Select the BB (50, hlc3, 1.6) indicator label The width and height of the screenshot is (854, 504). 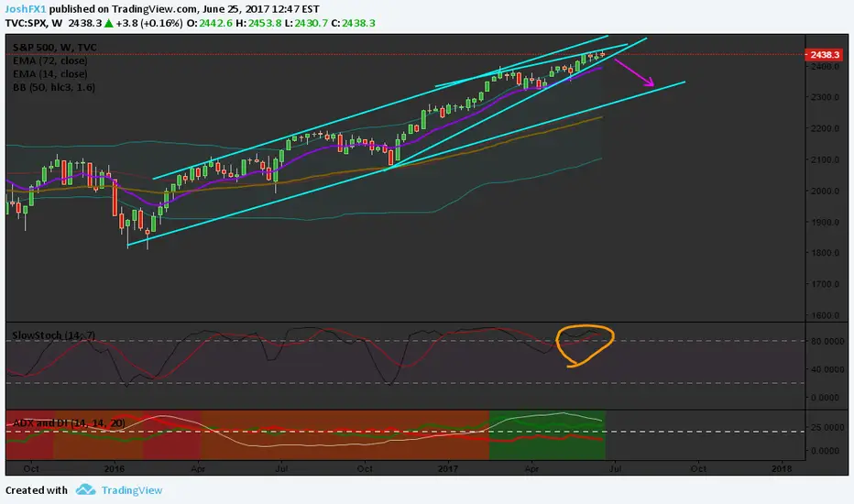pyautogui.click(x=54, y=87)
